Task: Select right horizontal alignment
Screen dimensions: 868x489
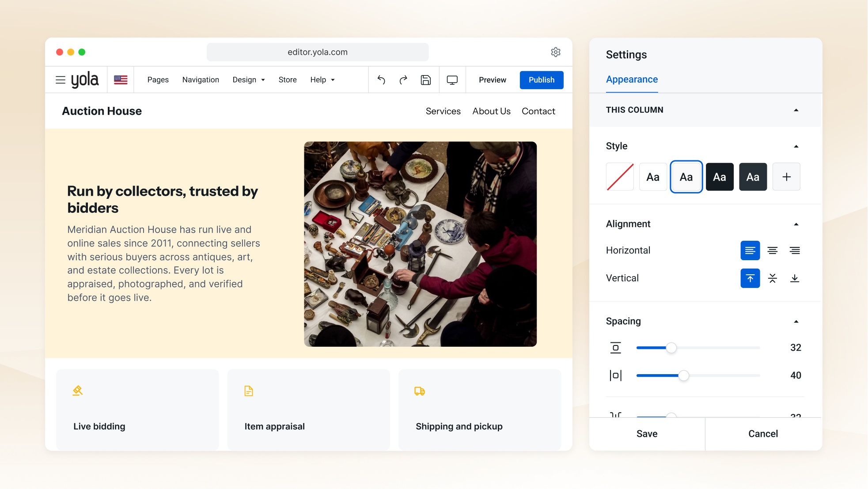Action: tap(795, 250)
